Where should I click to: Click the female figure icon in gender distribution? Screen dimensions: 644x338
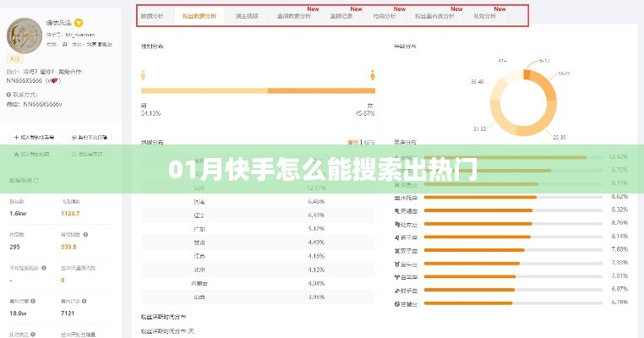[373, 75]
